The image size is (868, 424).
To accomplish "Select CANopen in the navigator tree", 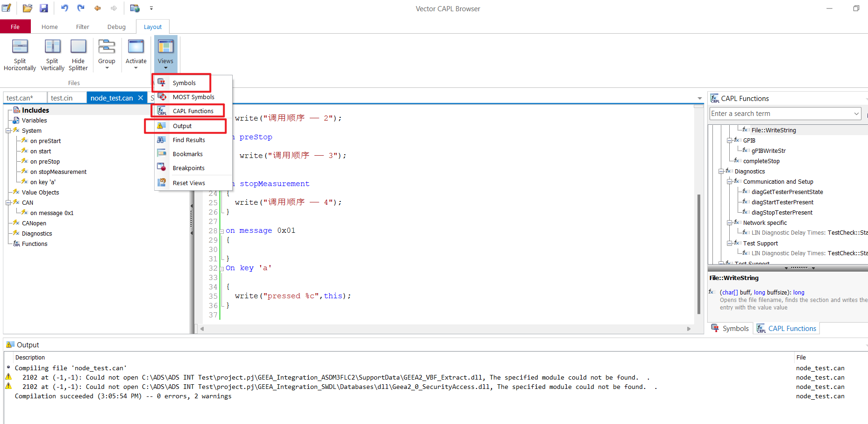I will pos(34,223).
